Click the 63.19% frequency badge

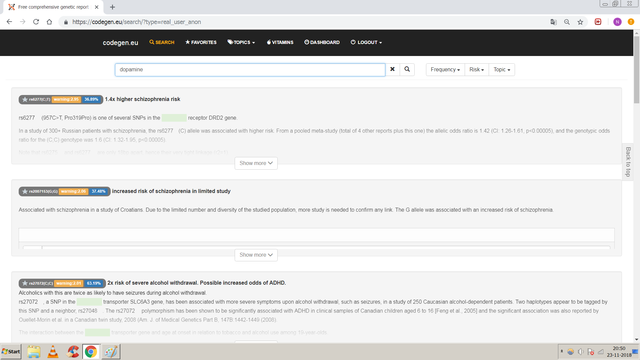point(94,283)
